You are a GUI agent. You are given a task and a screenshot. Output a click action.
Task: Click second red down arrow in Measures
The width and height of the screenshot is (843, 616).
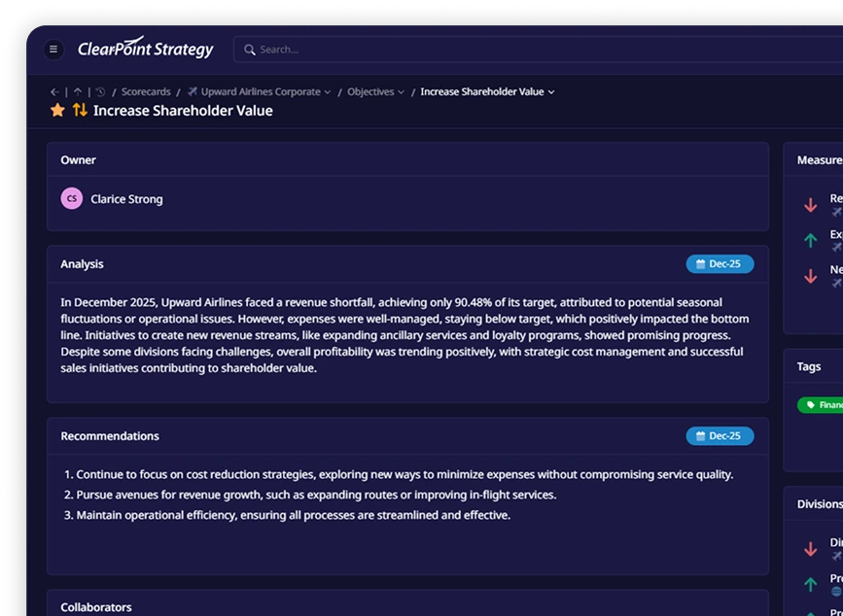pyautogui.click(x=810, y=277)
